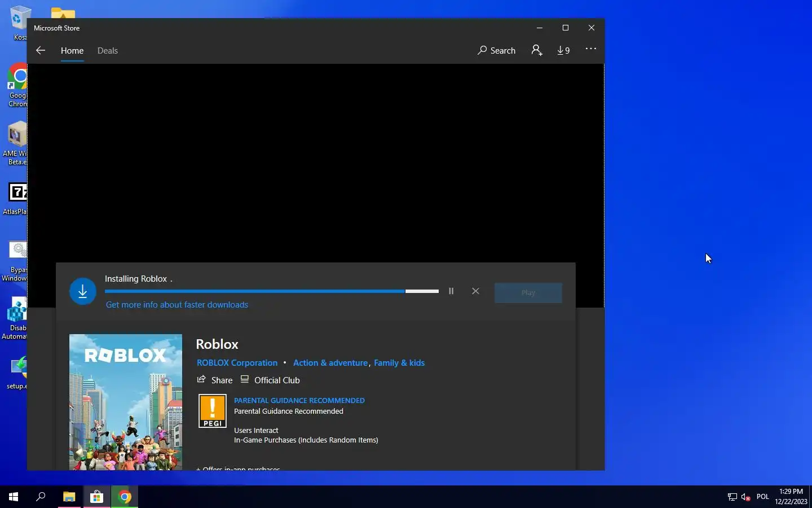This screenshot has width=812, height=508.
Task: Open Get more info about faster downloads link
Action: click(x=177, y=305)
